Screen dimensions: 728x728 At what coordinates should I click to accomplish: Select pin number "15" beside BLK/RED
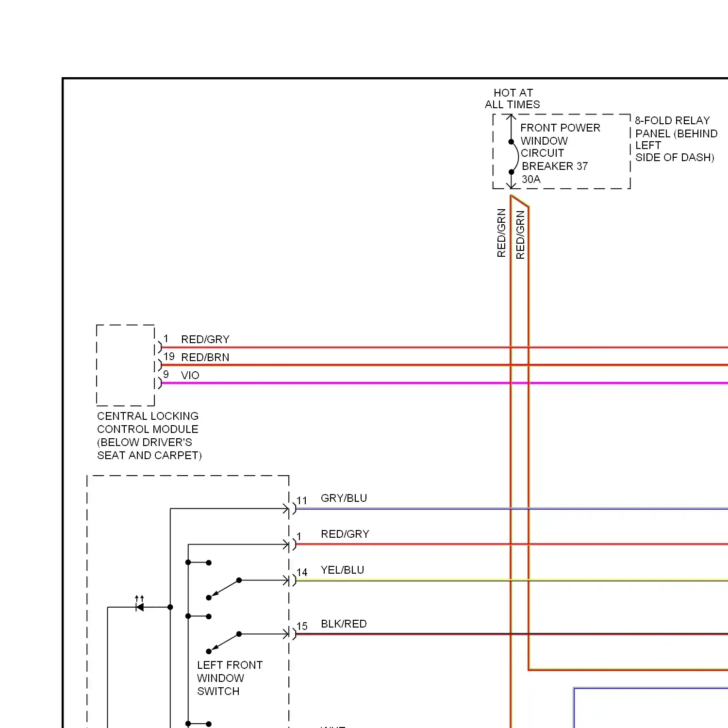point(302,626)
